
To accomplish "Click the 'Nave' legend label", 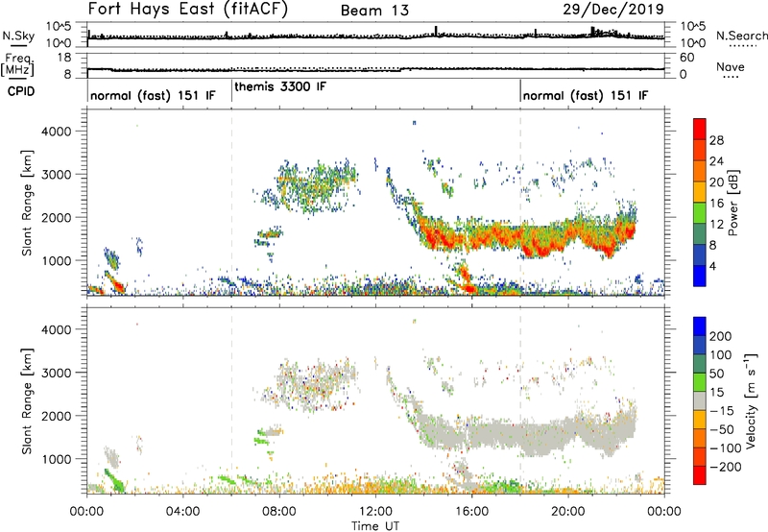I will click(731, 66).
